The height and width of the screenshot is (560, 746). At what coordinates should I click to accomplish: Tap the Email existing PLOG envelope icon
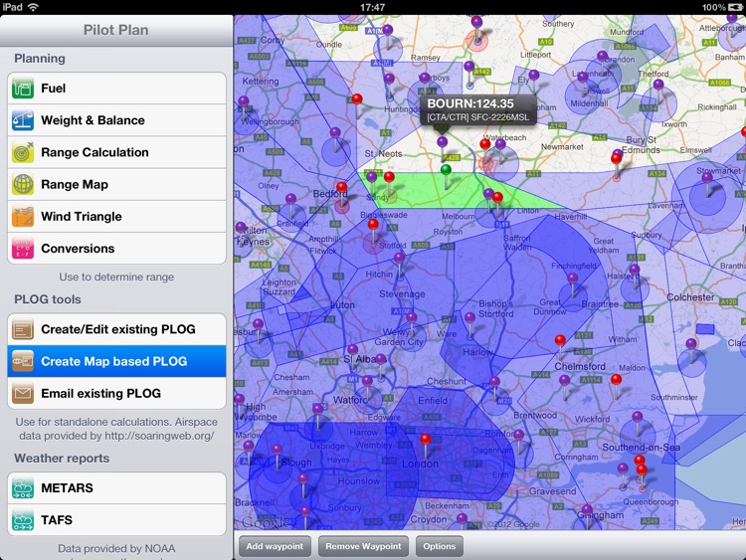click(x=23, y=394)
